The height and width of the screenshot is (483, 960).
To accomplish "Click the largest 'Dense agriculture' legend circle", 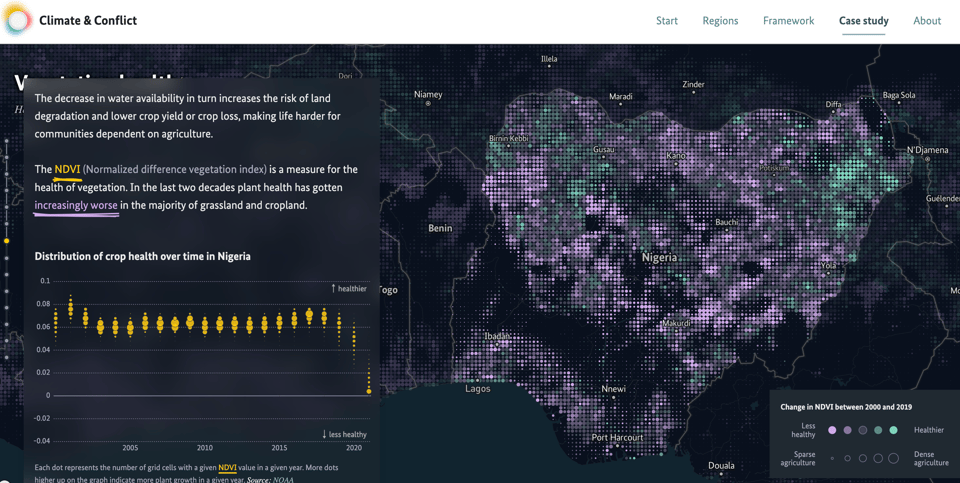I will point(893,458).
